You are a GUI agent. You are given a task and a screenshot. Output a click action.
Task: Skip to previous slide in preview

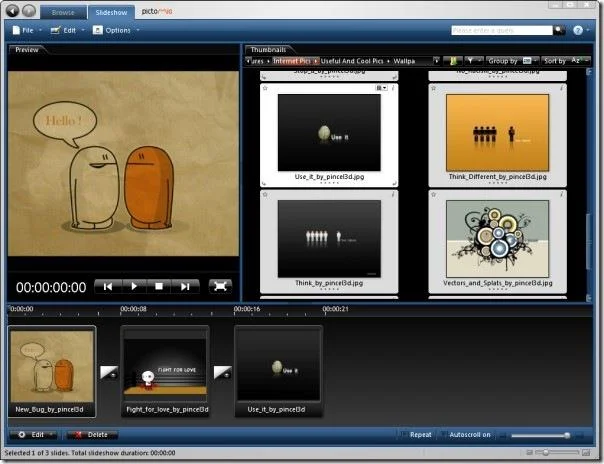(x=108, y=286)
